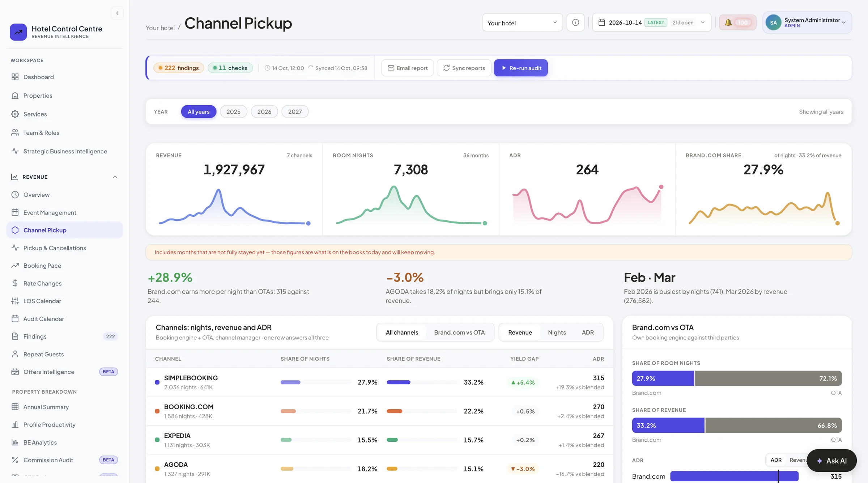Click the Hotel Control Centre logo icon
The image size is (868, 483).
pyautogui.click(x=18, y=32)
